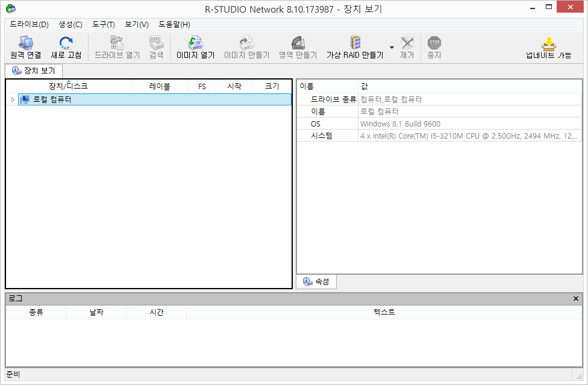Open the 도구(T) menu
The width and height of the screenshot is (588, 385).
[104, 24]
